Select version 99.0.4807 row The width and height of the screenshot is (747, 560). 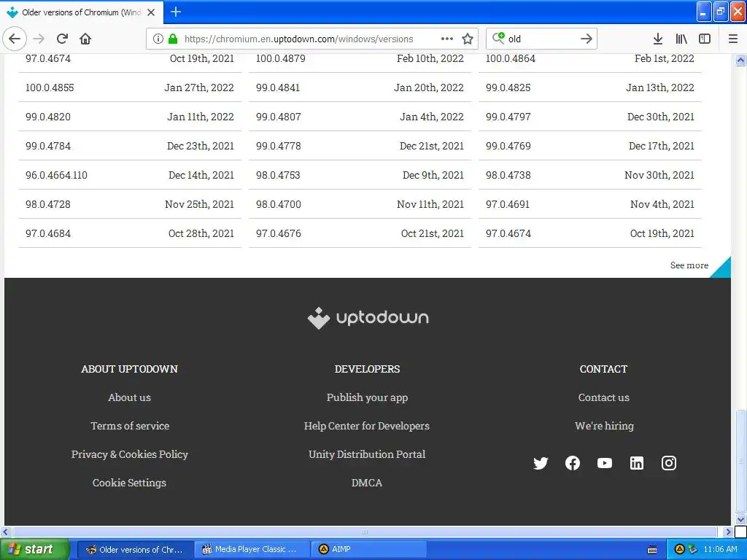coord(360,117)
